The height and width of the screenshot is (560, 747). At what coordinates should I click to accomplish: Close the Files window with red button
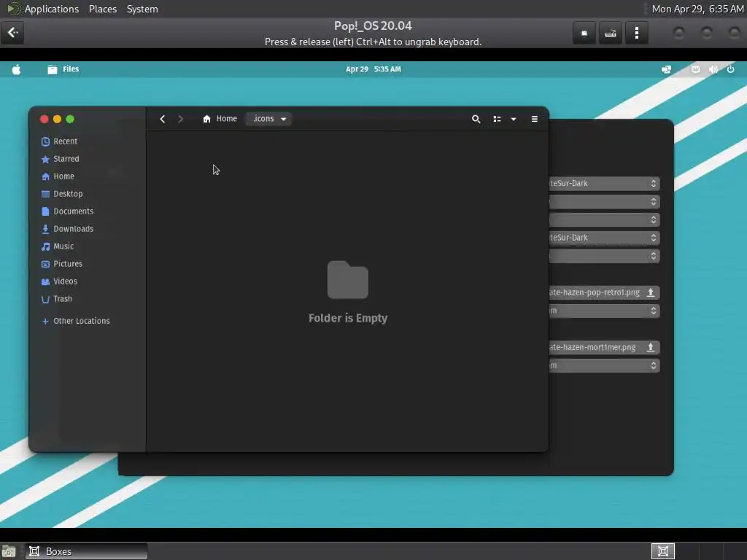pyautogui.click(x=44, y=119)
